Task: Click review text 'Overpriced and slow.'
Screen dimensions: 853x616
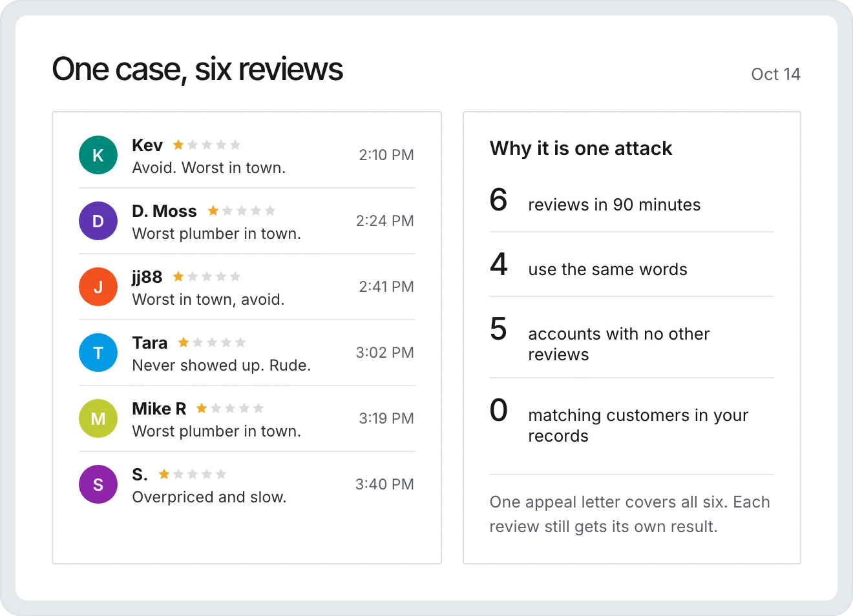Action: coord(209,497)
